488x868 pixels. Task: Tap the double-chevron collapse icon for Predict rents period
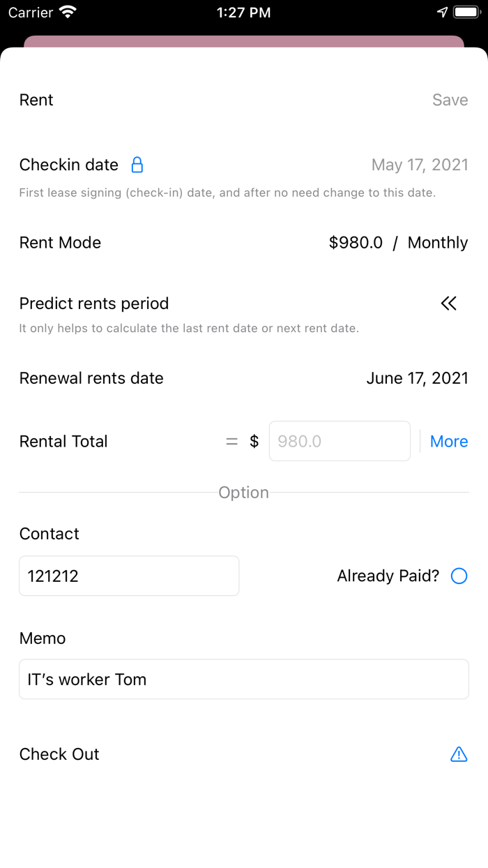click(449, 304)
